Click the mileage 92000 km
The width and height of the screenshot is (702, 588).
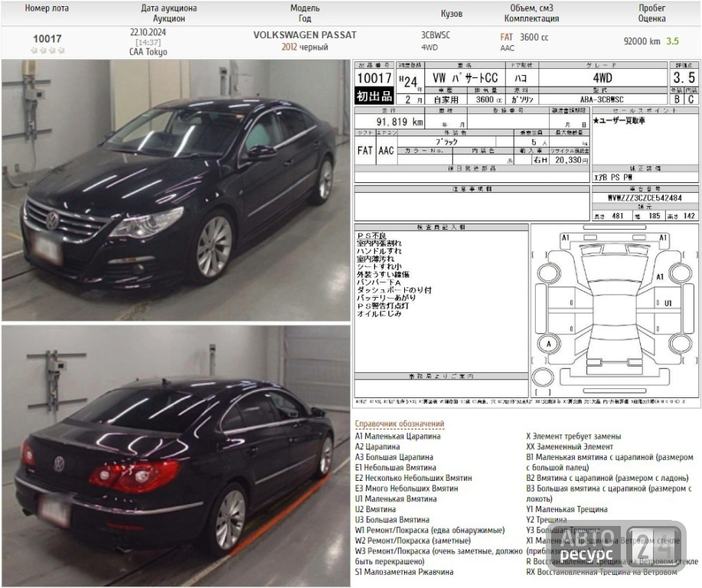(x=642, y=41)
